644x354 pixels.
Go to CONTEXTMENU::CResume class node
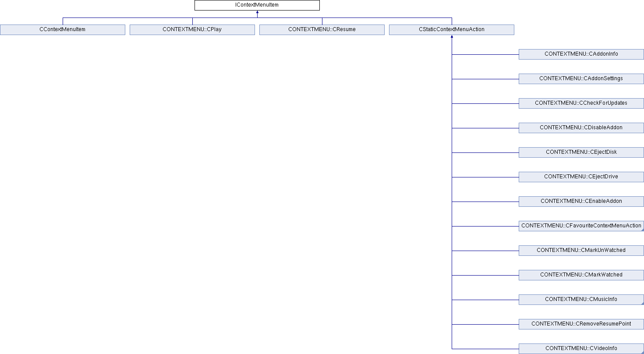pos(322,30)
